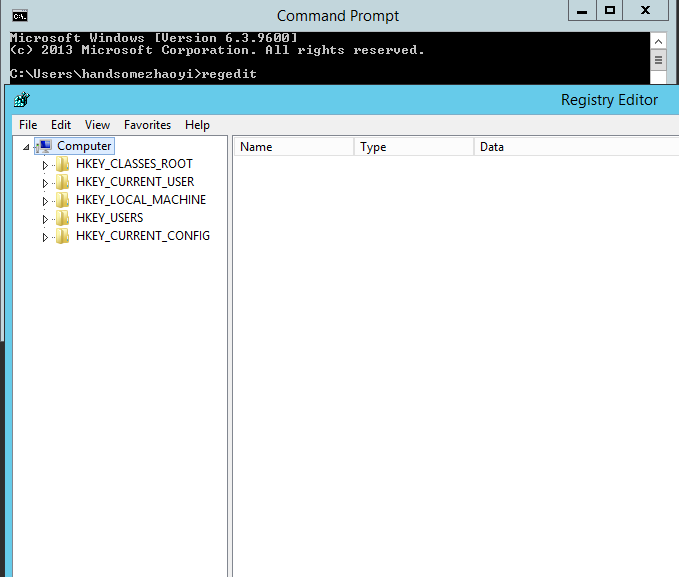
Task: Expand the HKEY_CLASSES_ROOT tree arrow
Action: pos(45,164)
